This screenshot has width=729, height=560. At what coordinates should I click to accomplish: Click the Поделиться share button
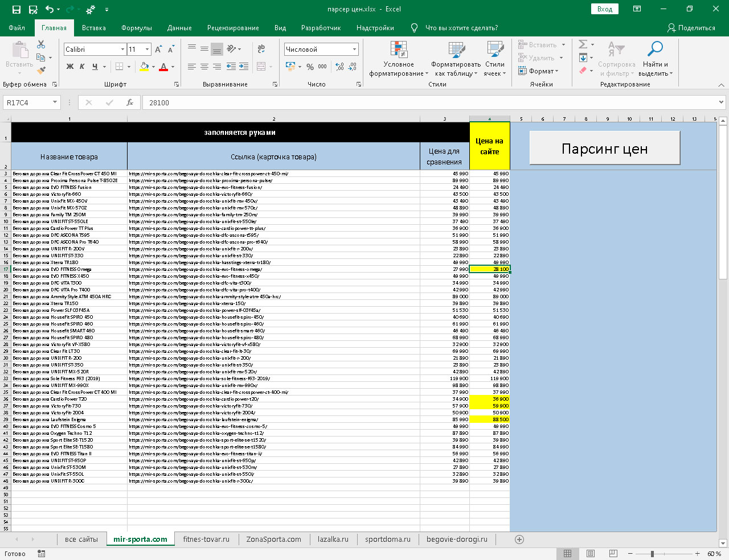(691, 28)
